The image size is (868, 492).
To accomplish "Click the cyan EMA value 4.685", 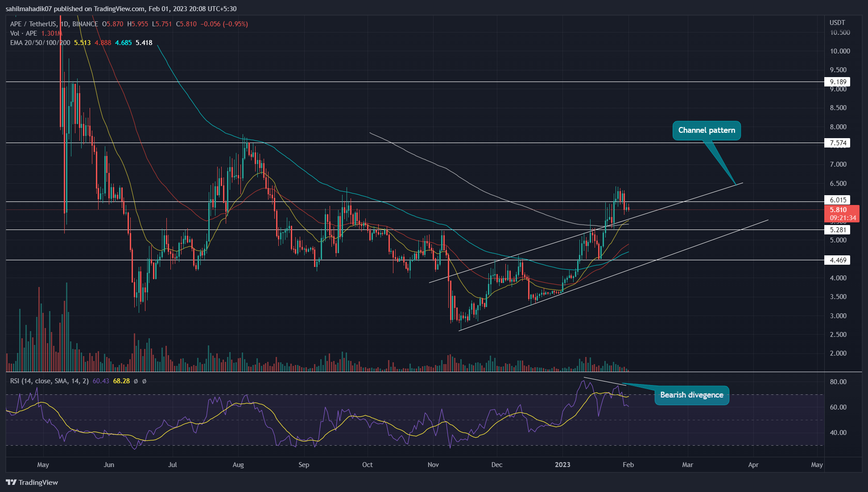I will 123,43.
